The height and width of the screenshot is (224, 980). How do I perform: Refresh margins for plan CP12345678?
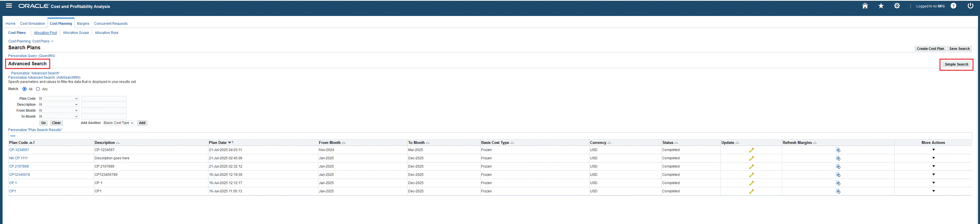point(838,175)
